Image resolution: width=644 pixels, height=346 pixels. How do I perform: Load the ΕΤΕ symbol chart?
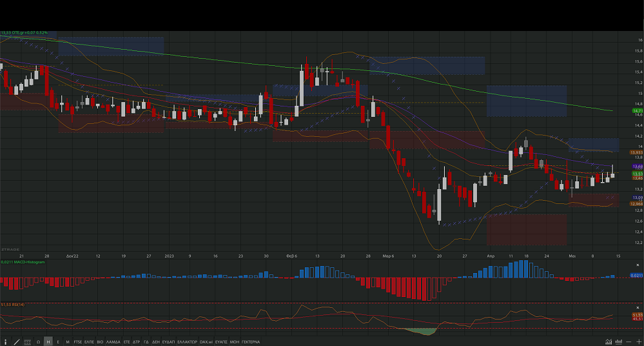126,342
